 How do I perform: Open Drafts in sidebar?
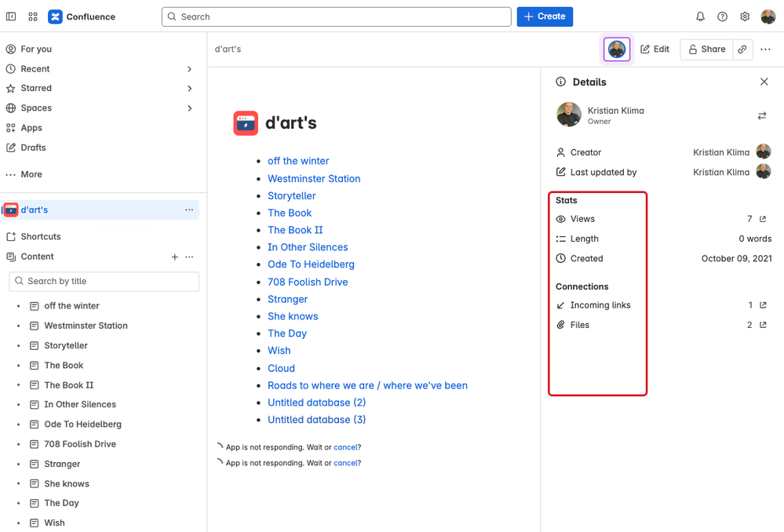(x=33, y=148)
